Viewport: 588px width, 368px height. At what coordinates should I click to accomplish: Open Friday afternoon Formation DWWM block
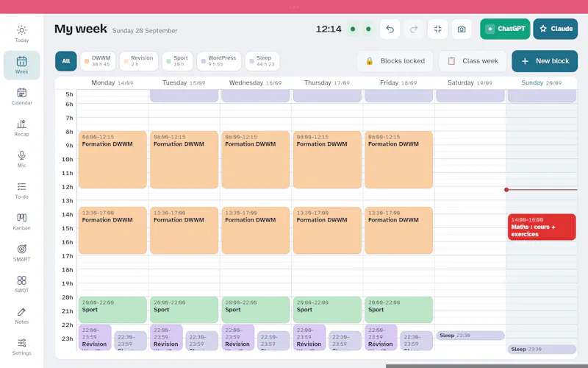398,230
